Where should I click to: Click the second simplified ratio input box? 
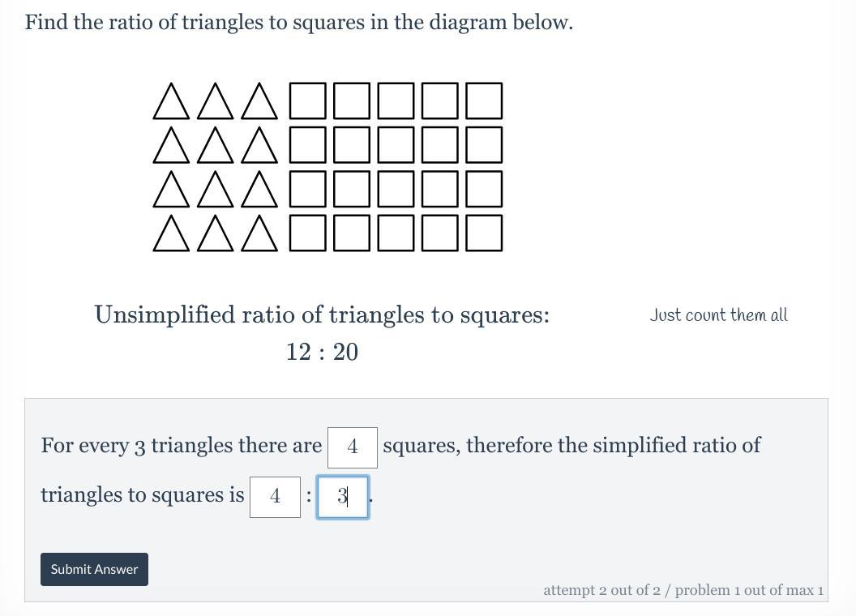coord(342,496)
